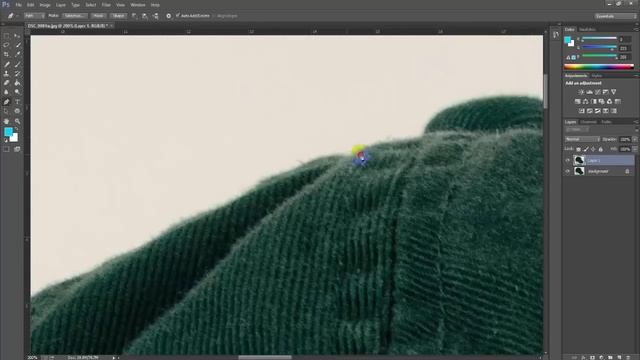640x360 pixels.
Task: Select the Eyedropper tool
Action: 17,54
